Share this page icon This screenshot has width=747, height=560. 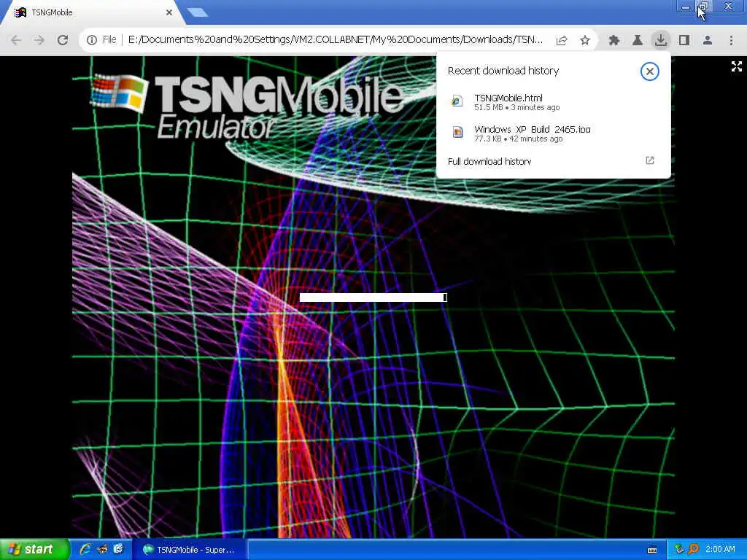pyautogui.click(x=562, y=41)
